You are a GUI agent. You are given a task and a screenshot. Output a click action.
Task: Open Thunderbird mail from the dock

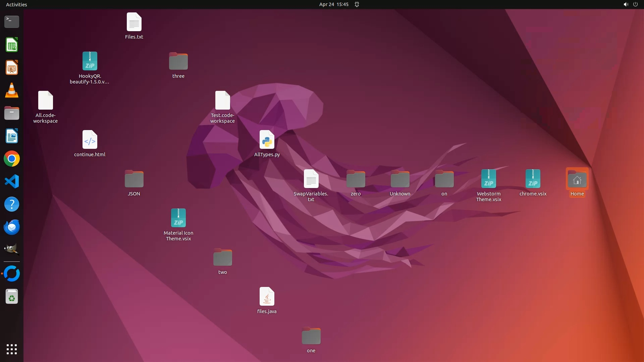pyautogui.click(x=12, y=227)
